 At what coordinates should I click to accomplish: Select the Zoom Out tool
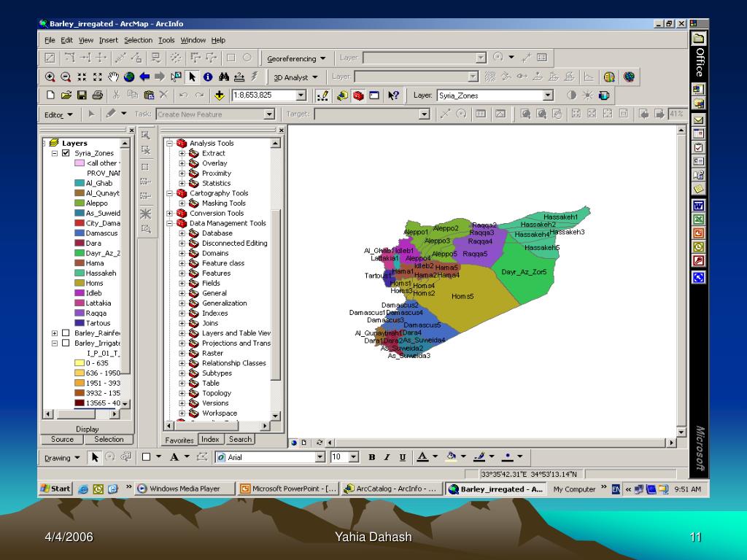pos(66,77)
